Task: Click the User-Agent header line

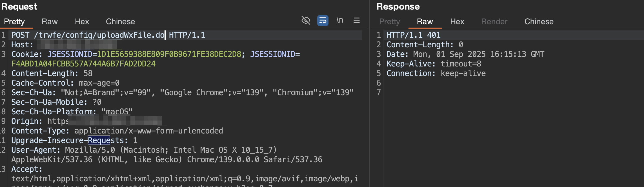Action: pyautogui.click(x=144, y=150)
